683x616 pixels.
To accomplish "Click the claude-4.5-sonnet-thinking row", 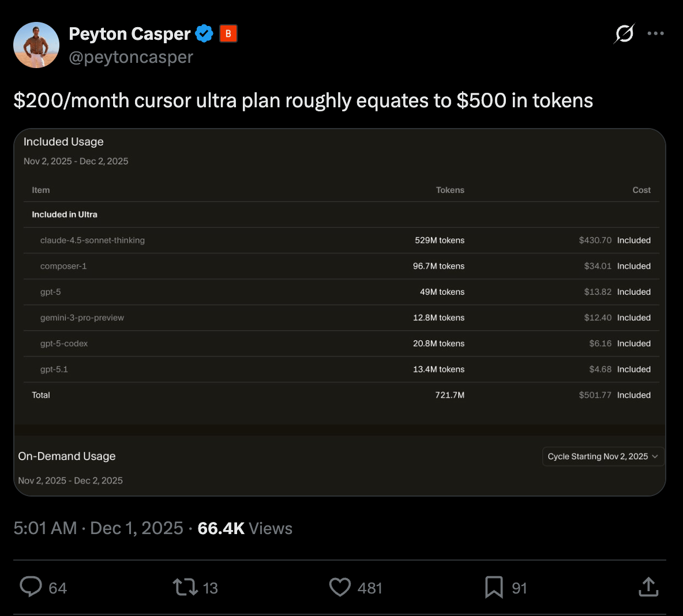I will (92, 241).
